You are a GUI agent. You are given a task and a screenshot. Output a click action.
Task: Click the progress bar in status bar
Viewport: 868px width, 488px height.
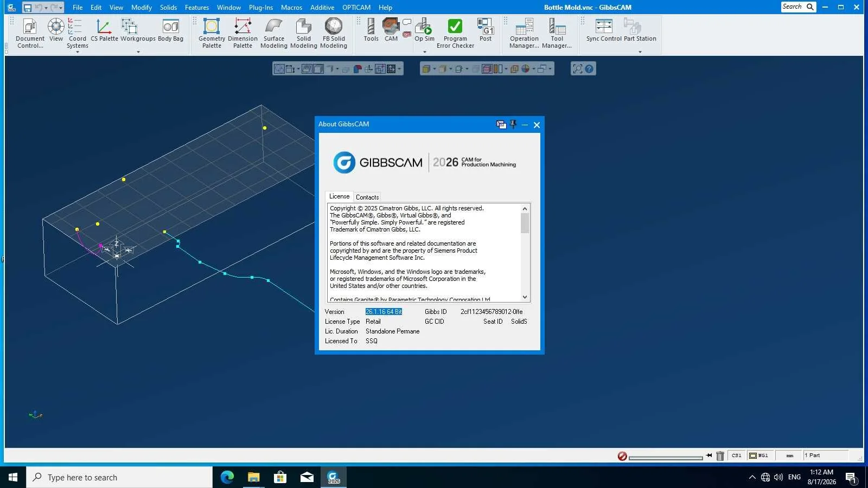click(666, 458)
